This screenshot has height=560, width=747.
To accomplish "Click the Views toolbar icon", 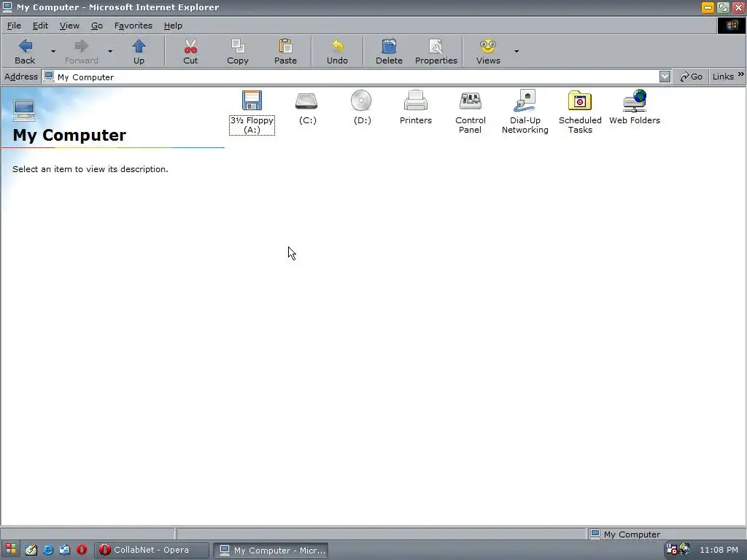I will [488, 46].
